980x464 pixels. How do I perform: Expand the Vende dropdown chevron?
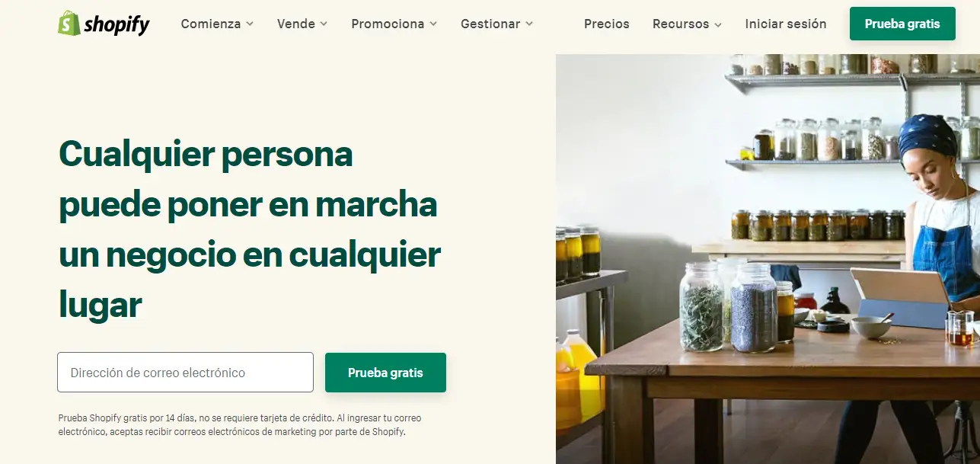[x=324, y=24]
